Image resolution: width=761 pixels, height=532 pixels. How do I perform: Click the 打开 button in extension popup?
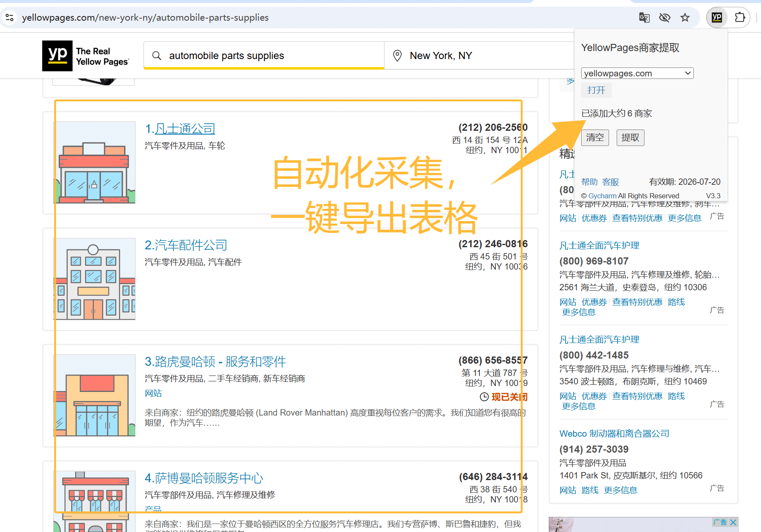click(596, 90)
